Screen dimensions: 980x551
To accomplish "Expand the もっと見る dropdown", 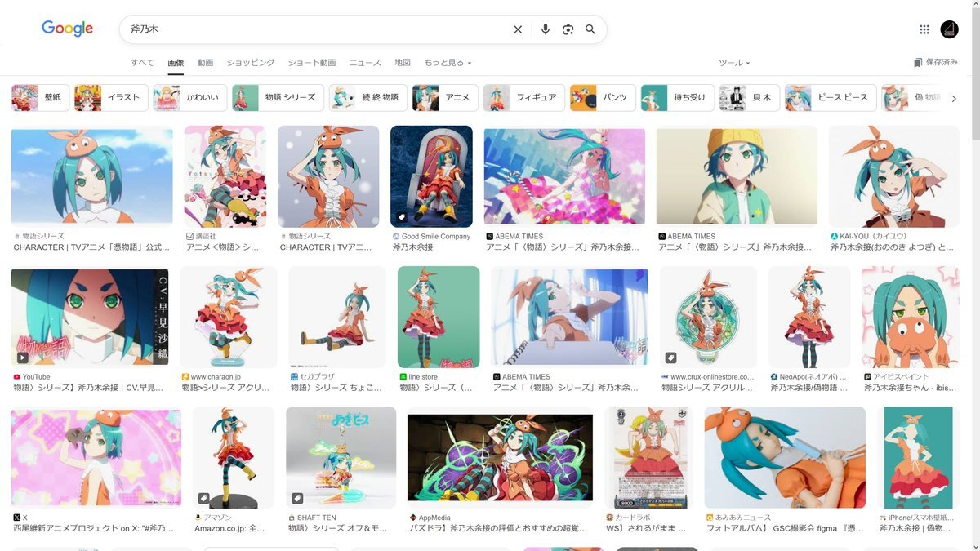I will pos(448,63).
